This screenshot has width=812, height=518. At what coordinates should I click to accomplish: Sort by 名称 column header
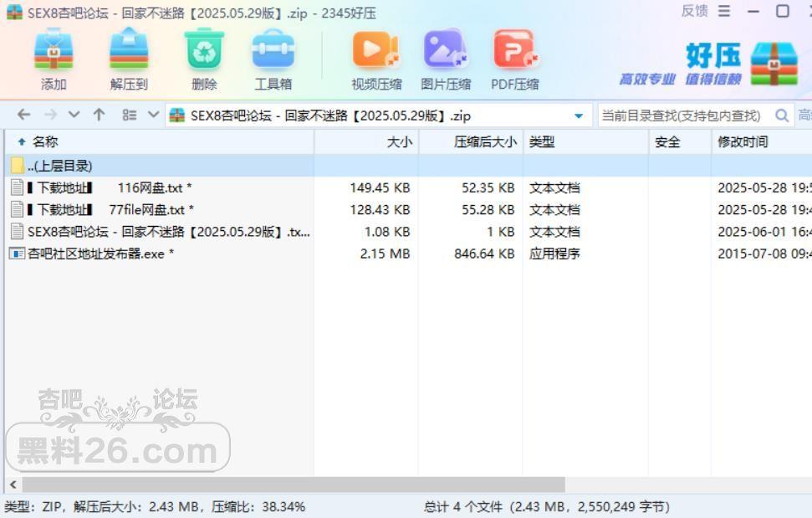159,141
